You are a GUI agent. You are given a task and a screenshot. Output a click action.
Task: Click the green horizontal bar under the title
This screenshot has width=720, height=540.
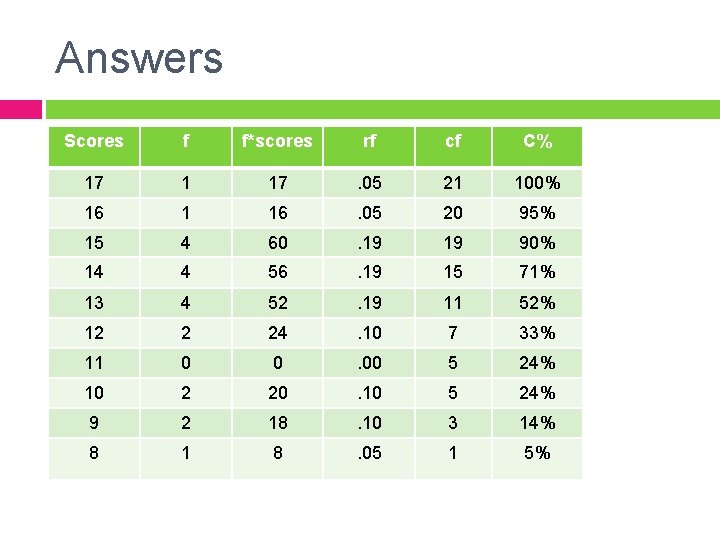(382, 108)
